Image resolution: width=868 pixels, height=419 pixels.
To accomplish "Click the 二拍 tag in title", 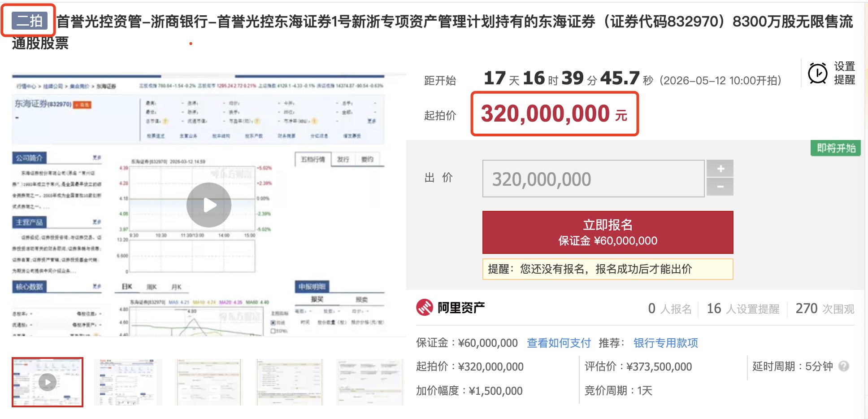I will (x=29, y=21).
